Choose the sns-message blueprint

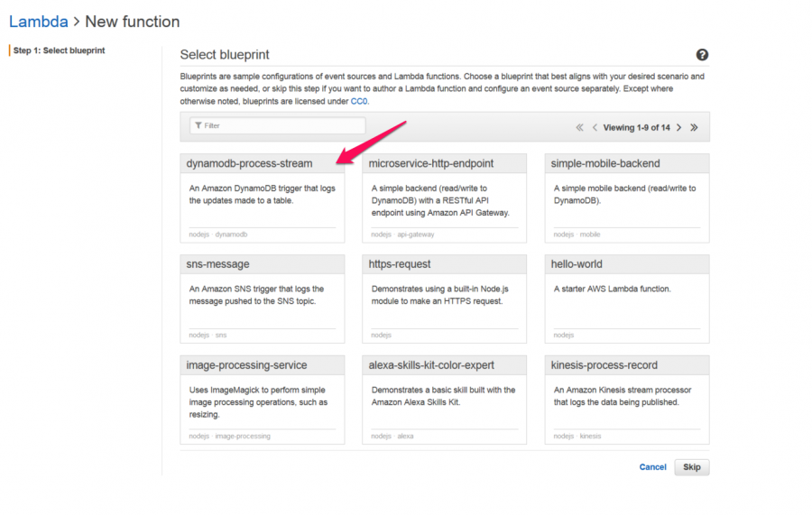coord(262,299)
